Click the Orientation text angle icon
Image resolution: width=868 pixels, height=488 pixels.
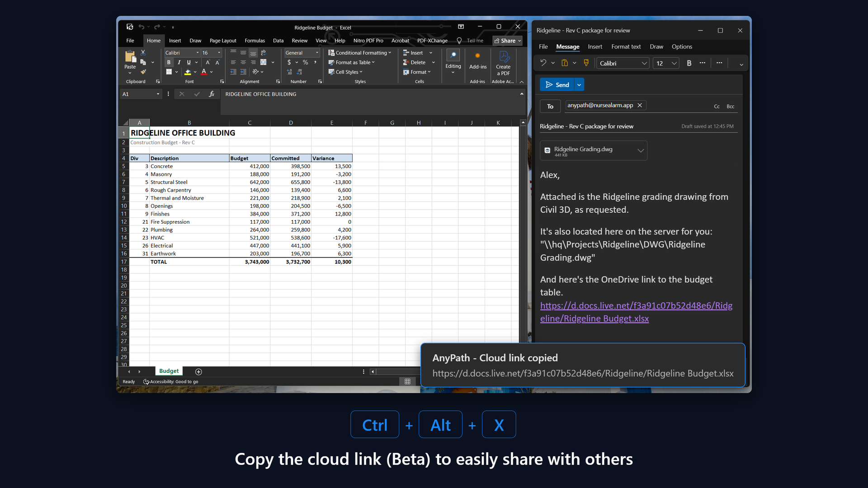pos(255,72)
